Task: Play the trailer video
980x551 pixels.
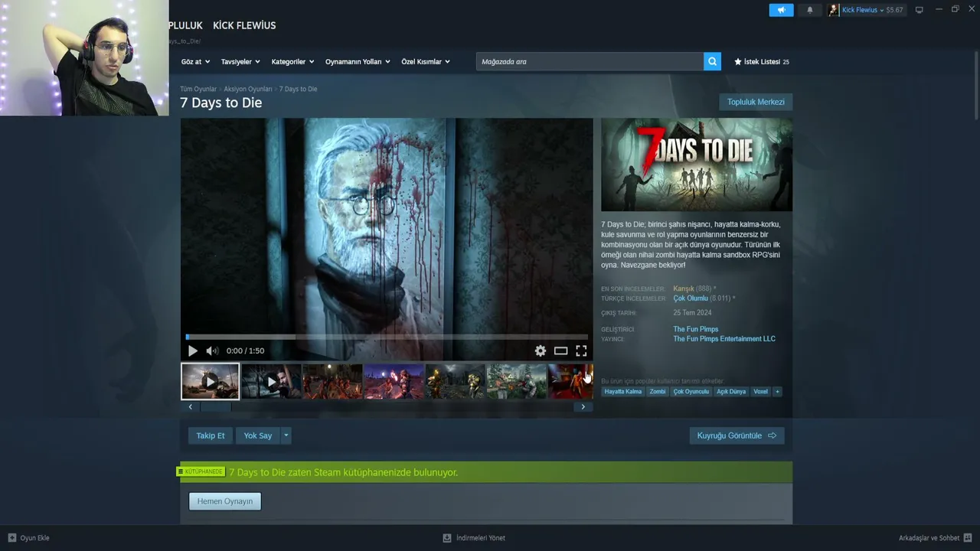Action: [x=192, y=350]
